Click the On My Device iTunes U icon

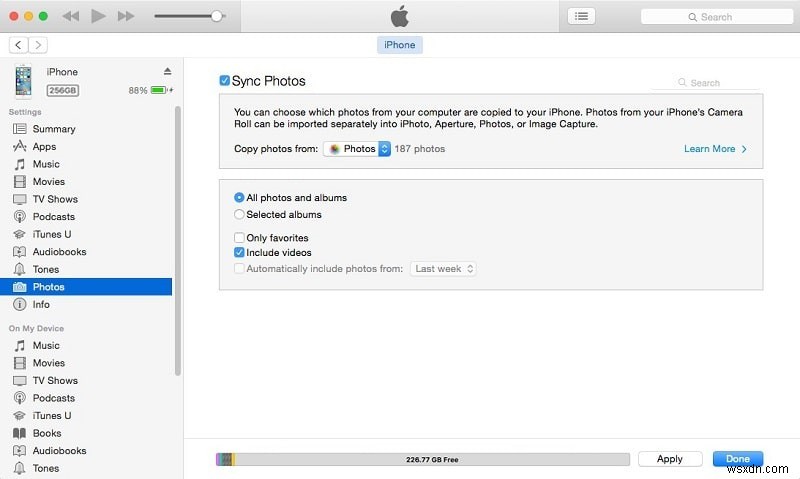point(19,416)
